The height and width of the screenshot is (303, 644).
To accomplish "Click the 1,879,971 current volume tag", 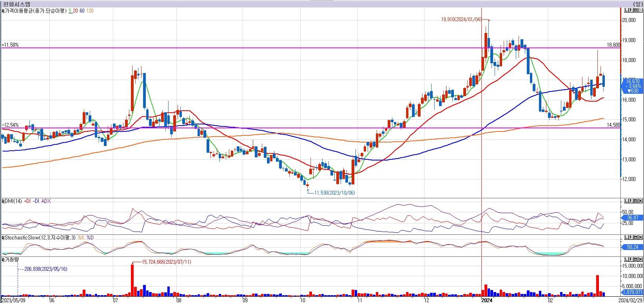I will pos(633,292).
